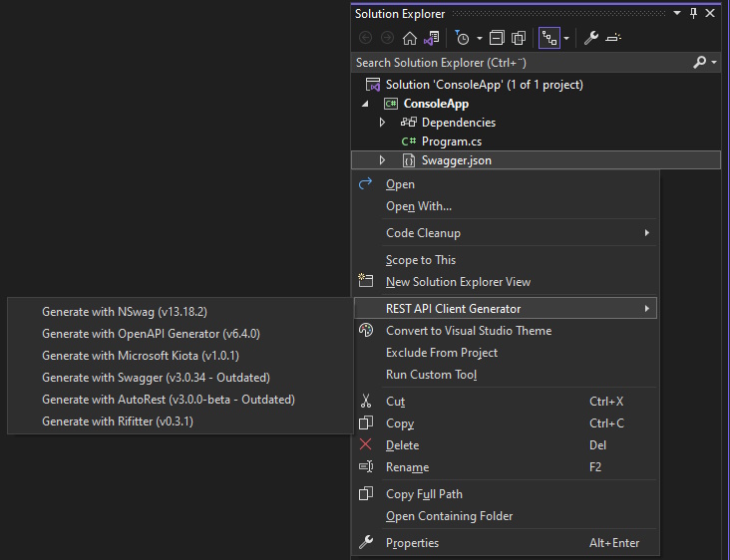Choose Properties from the context menu
Image resolution: width=730 pixels, height=560 pixels.
[x=507, y=543]
